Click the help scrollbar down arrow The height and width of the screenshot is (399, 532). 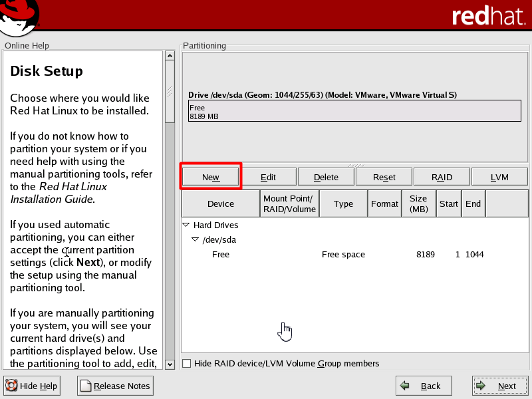(170, 364)
